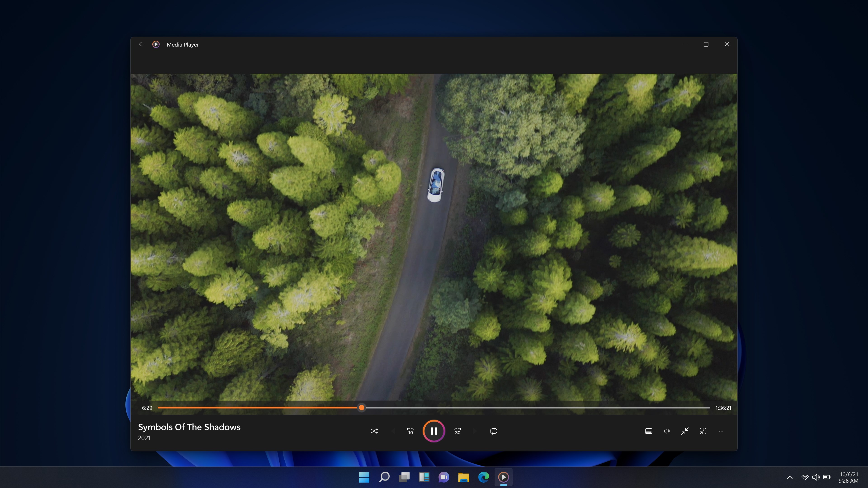This screenshot has width=868, height=488.
Task: Pause the playing video
Action: (x=434, y=431)
